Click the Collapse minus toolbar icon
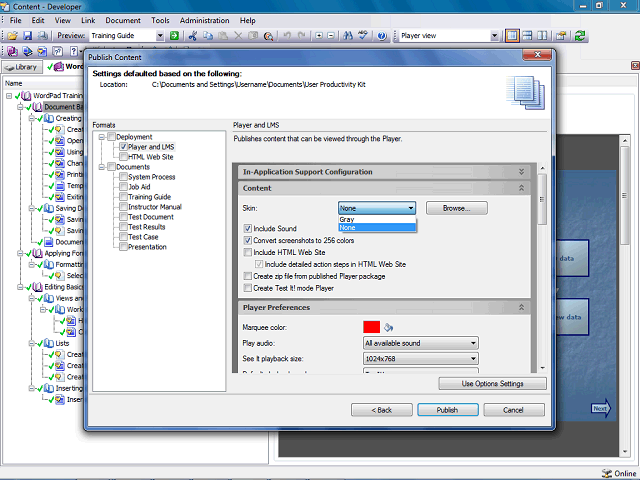Viewport: 640px width, 480px height. coord(331,36)
